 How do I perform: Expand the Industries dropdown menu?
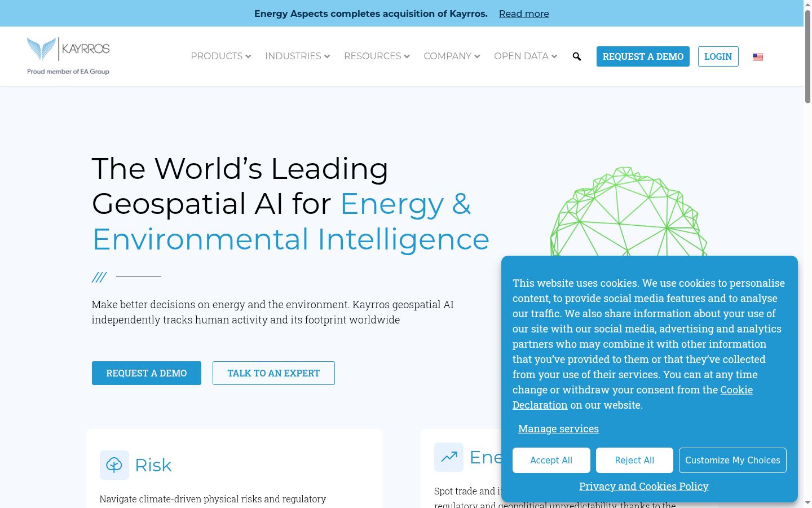click(298, 56)
